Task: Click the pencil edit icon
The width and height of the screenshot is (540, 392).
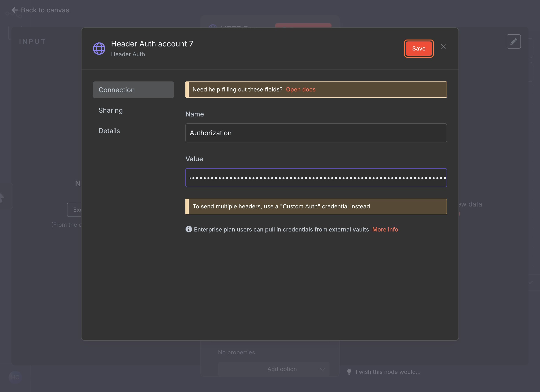Action: point(514,41)
